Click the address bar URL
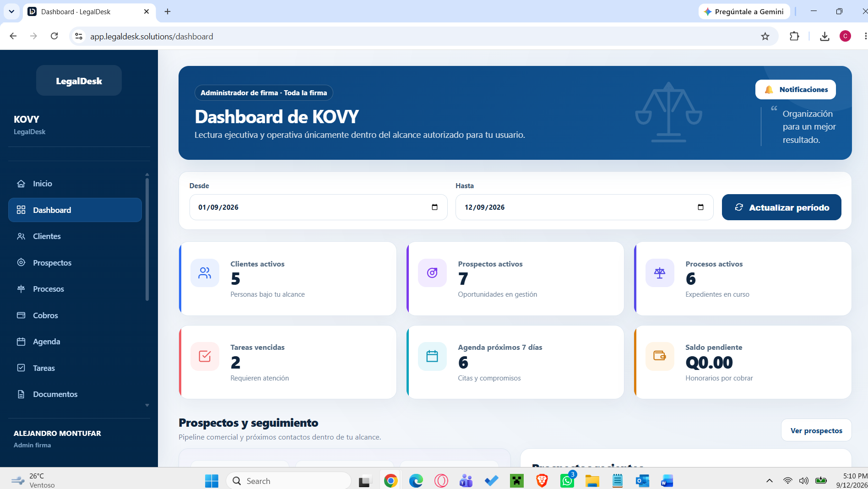Viewport: 868px width, 489px height. coord(152,36)
